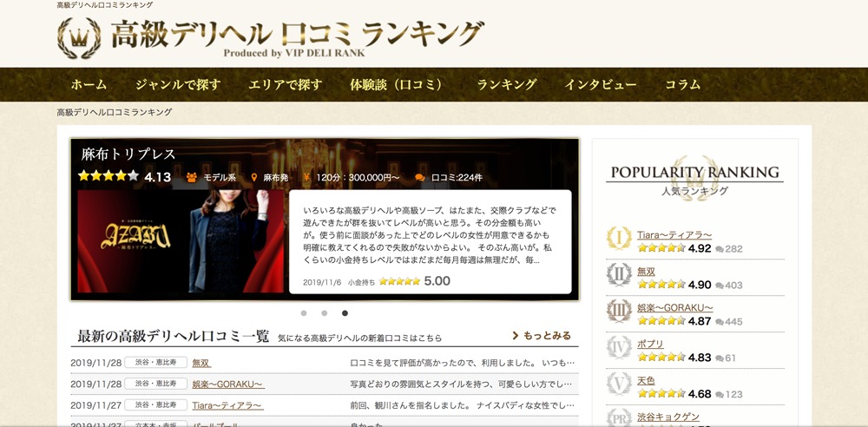Click rank I laurel badge icon
The height and width of the screenshot is (427, 868).
(x=619, y=239)
